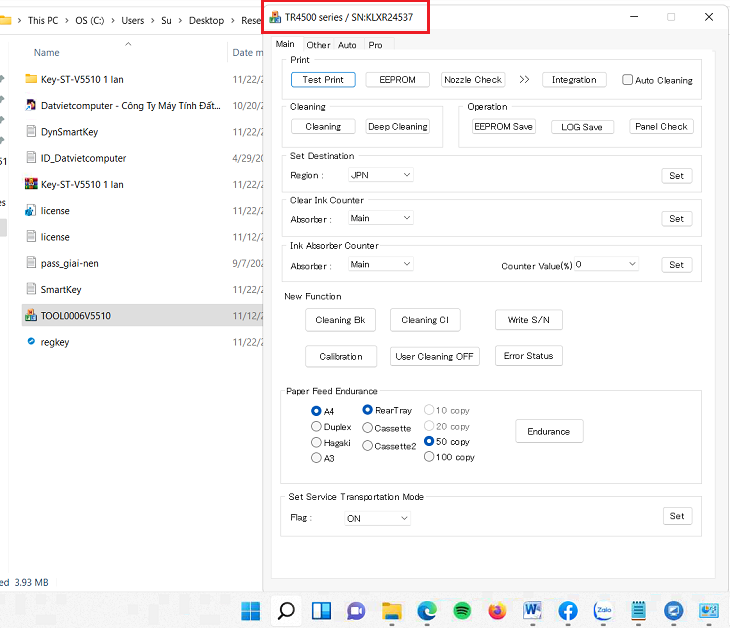Open Microsoft Word taskbar icon
730x628 pixels.
(x=532, y=610)
